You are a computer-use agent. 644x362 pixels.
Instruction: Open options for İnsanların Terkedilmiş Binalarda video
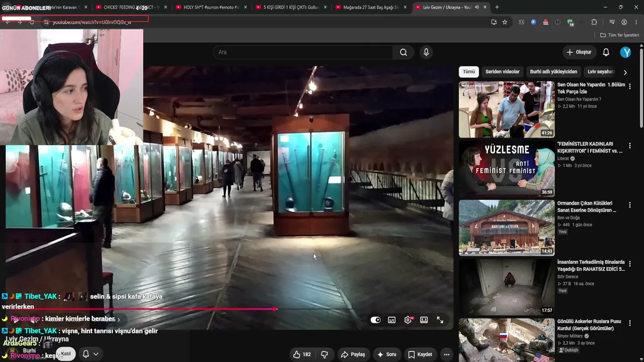tap(629, 264)
